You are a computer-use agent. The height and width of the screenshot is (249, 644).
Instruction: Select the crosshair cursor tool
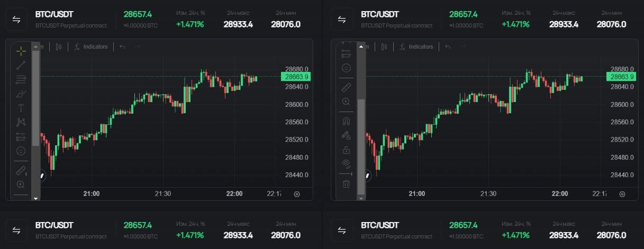pos(21,51)
